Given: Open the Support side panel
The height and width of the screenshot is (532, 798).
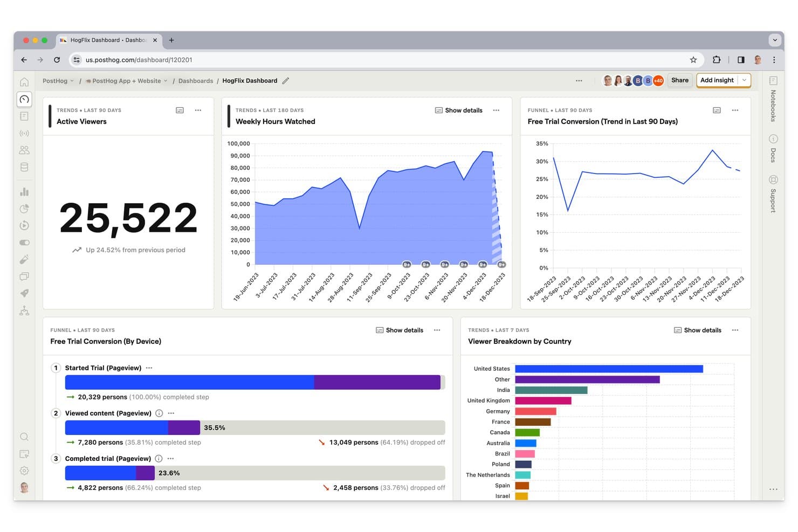Looking at the screenshot, I should point(773,194).
